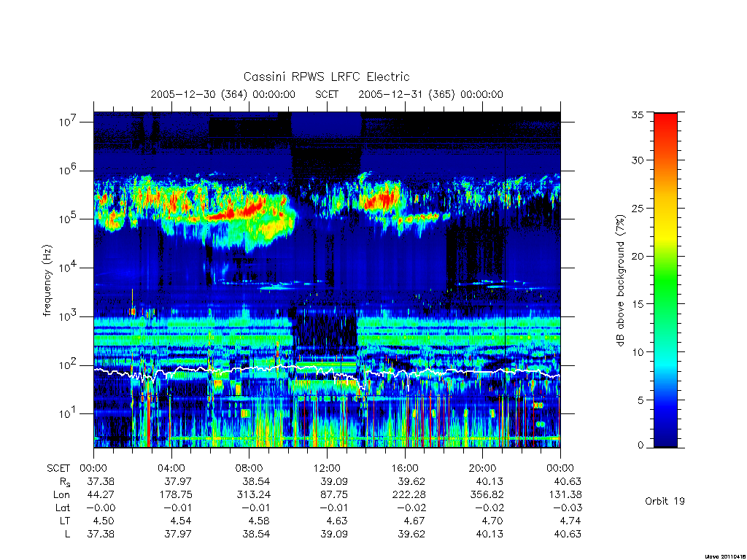Screen dimensions: 747x560
Task: Click 40.13 in the L row
Action: click(489, 534)
